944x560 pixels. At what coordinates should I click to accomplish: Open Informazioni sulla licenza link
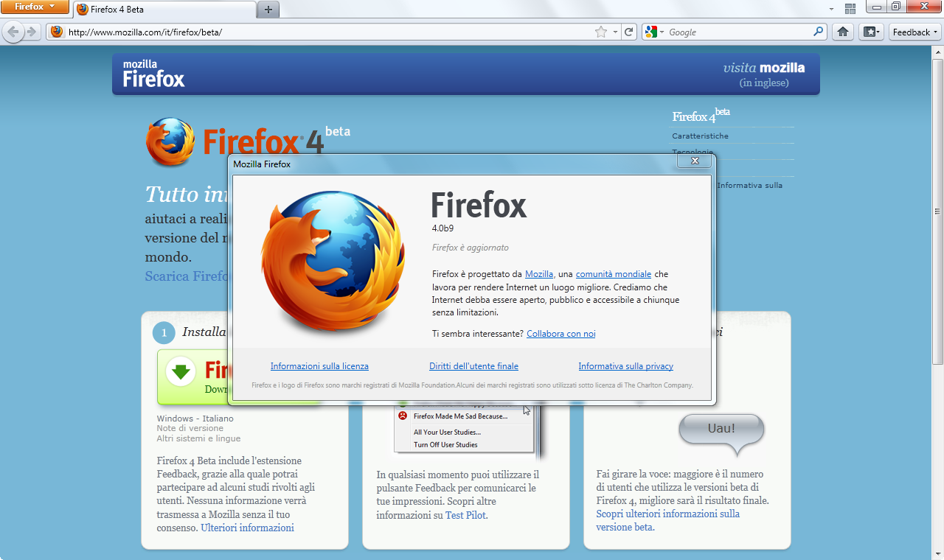319,366
